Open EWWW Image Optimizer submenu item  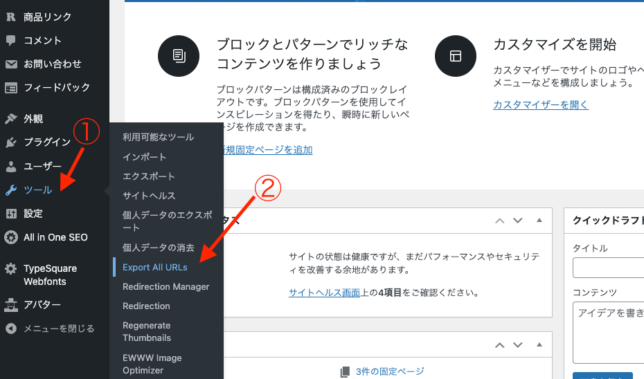(x=152, y=364)
